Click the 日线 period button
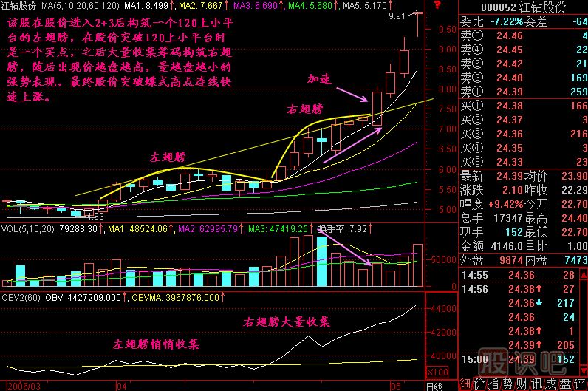588x391 pixels. (x=437, y=385)
